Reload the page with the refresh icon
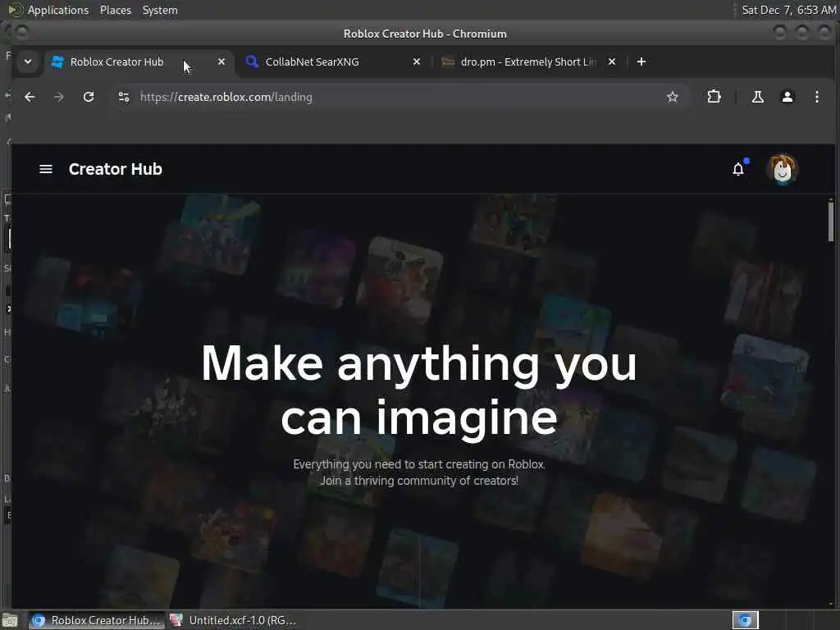840x630 pixels. point(89,97)
